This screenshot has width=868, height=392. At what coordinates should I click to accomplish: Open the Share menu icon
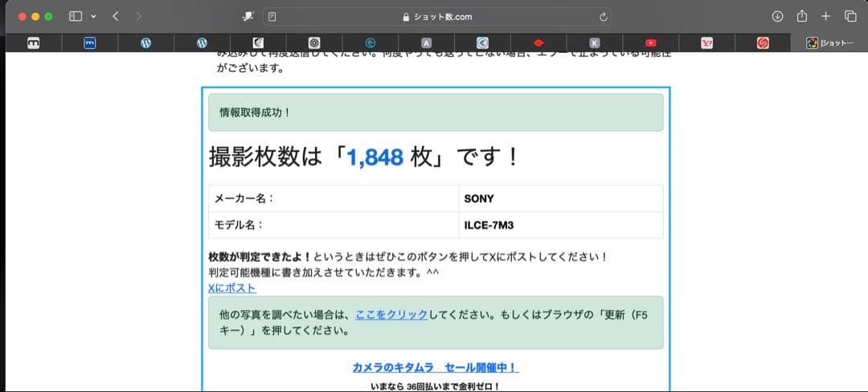[801, 16]
